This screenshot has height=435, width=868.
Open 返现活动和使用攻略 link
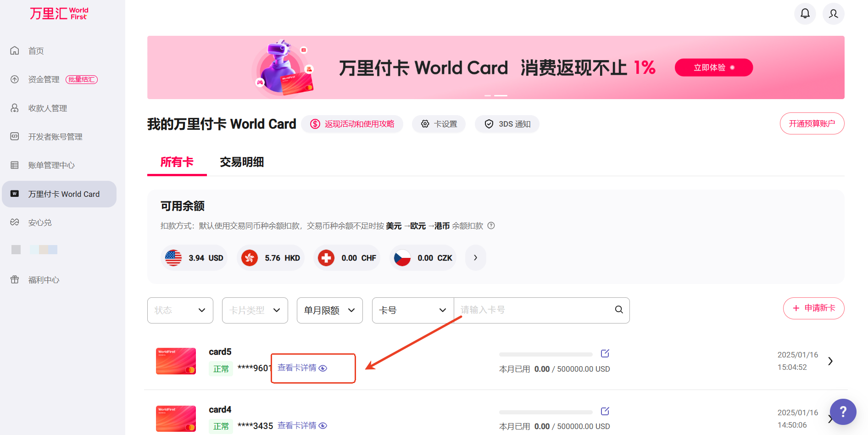pos(352,124)
